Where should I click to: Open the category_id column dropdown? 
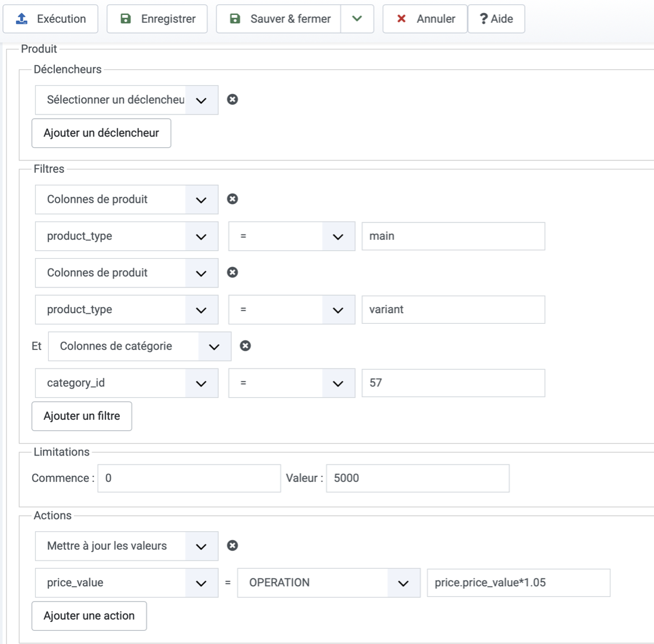[x=126, y=383]
